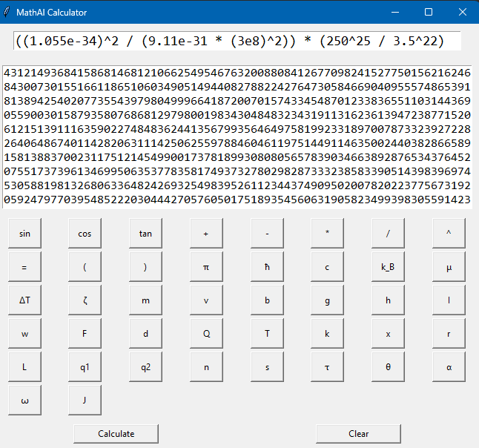Insert the theta symbol θ

pos(388,367)
